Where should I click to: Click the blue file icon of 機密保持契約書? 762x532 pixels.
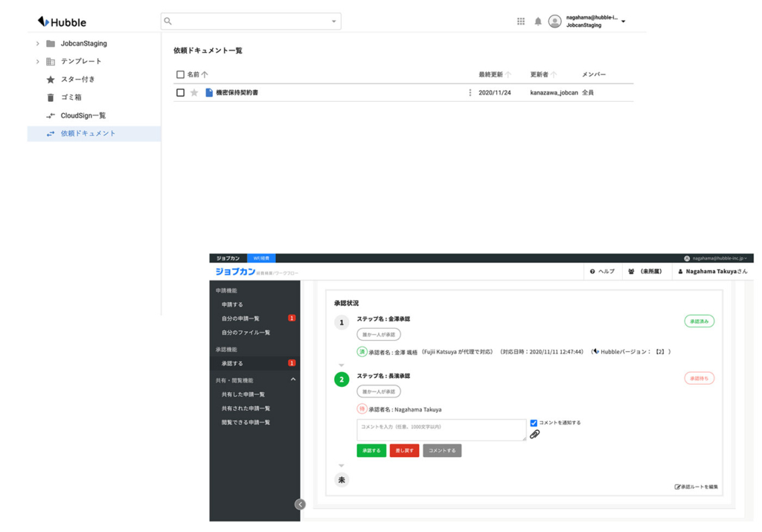(x=209, y=93)
